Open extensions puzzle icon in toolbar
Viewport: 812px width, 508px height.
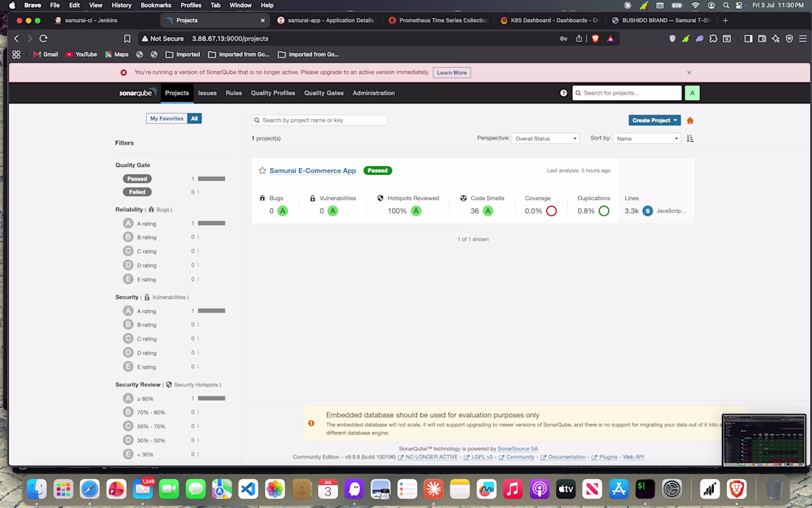(713, 38)
